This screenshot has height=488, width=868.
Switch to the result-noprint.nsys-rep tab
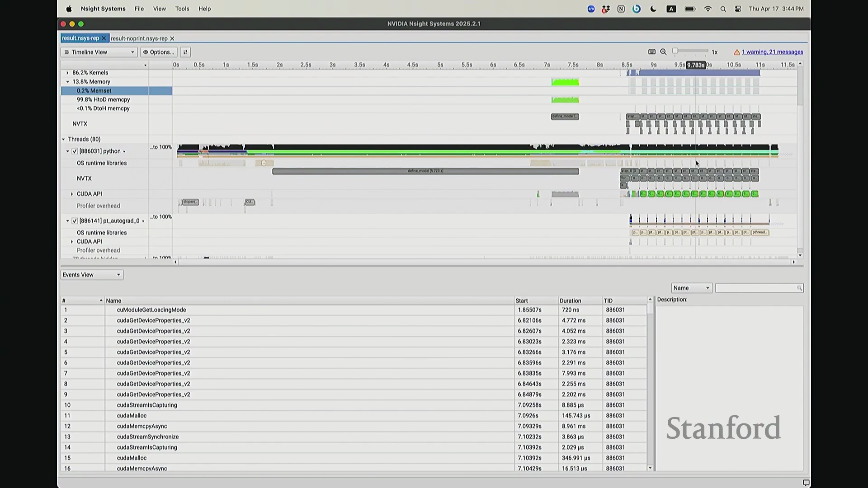pyautogui.click(x=139, y=39)
